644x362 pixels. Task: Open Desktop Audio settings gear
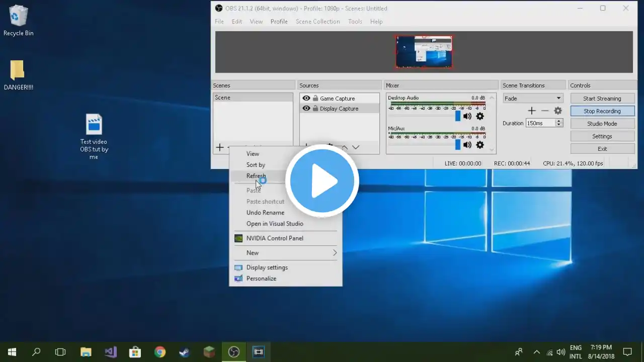(480, 116)
